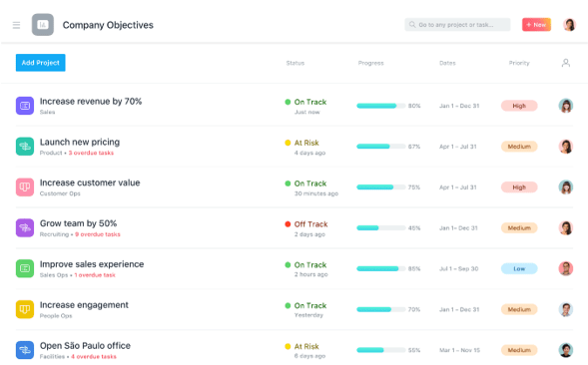Open owner avatar for Increase customer value row

[566, 187]
